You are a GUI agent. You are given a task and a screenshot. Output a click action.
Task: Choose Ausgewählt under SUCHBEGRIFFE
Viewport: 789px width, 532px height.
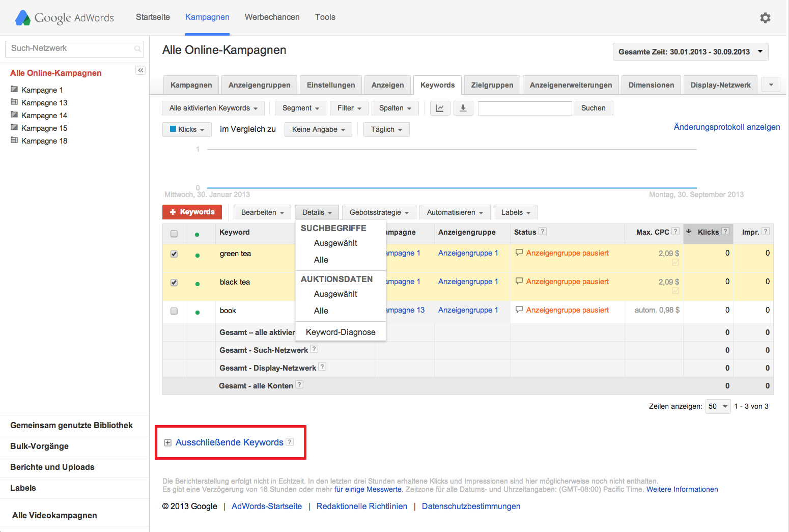click(x=335, y=243)
